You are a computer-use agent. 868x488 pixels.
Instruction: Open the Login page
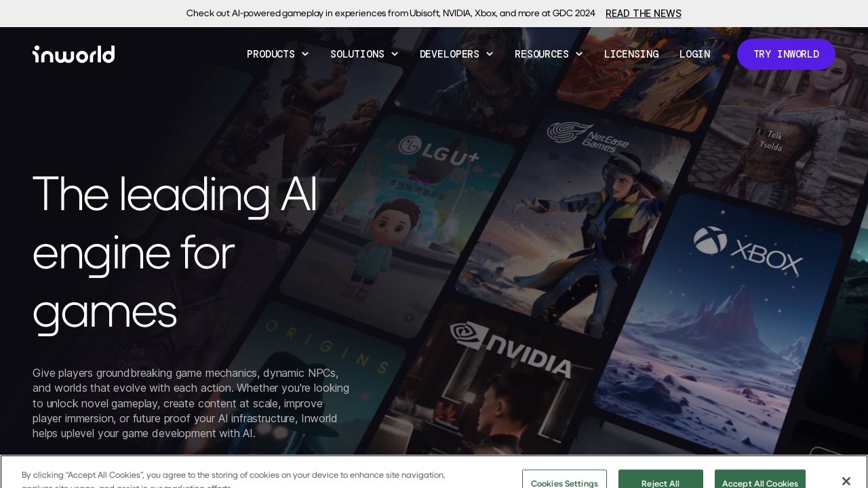click(695, 54)
